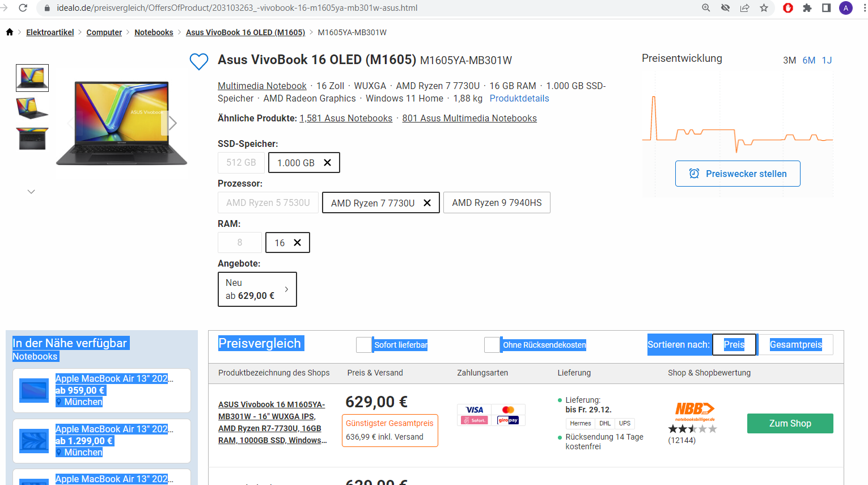
Task: Remove the AMD Ryzen 7 7730U filter
Action: coord(427,203)
